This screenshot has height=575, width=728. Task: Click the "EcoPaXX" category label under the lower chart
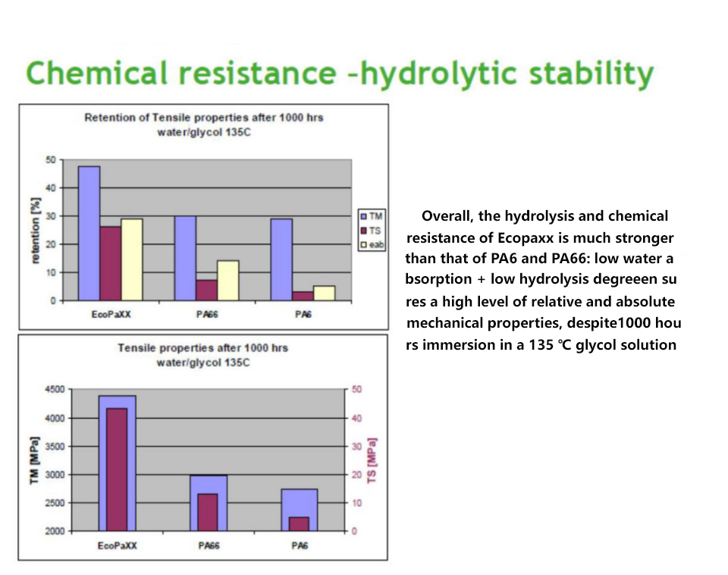117,545
